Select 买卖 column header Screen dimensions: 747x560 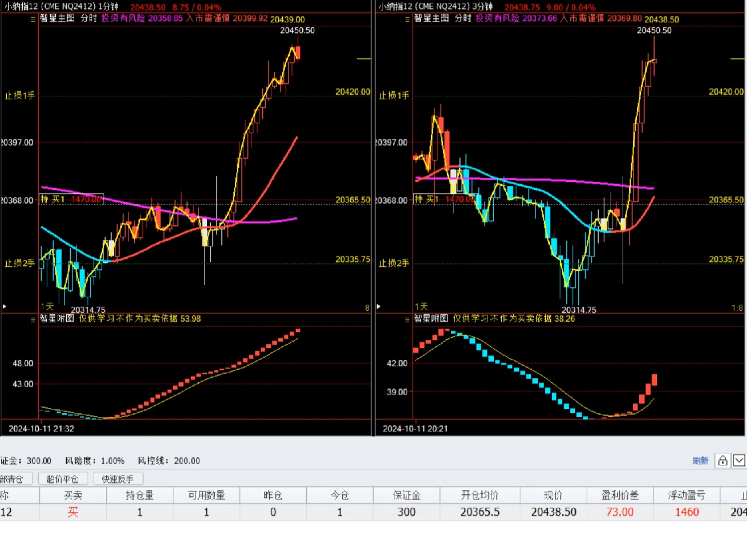(73, 496)
